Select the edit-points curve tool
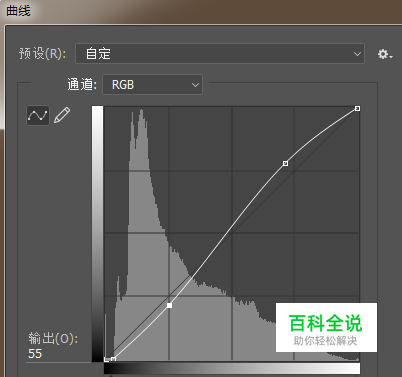This screenshot has width=402, height=377. point(38,115)
